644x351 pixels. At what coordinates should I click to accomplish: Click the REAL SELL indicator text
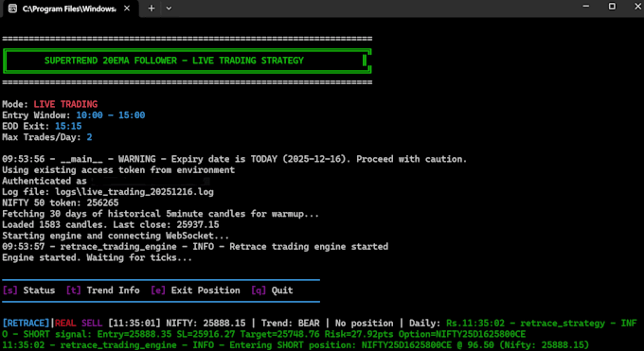[x=78, y=323]
